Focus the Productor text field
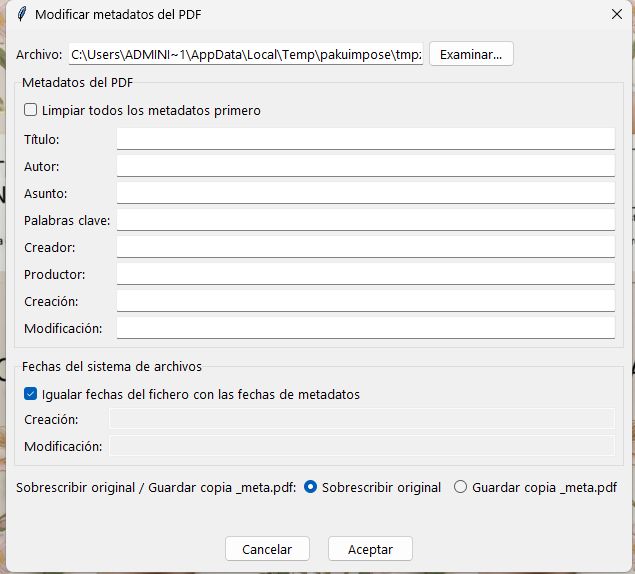Screen dimensions: 635x574 point(366,274)
